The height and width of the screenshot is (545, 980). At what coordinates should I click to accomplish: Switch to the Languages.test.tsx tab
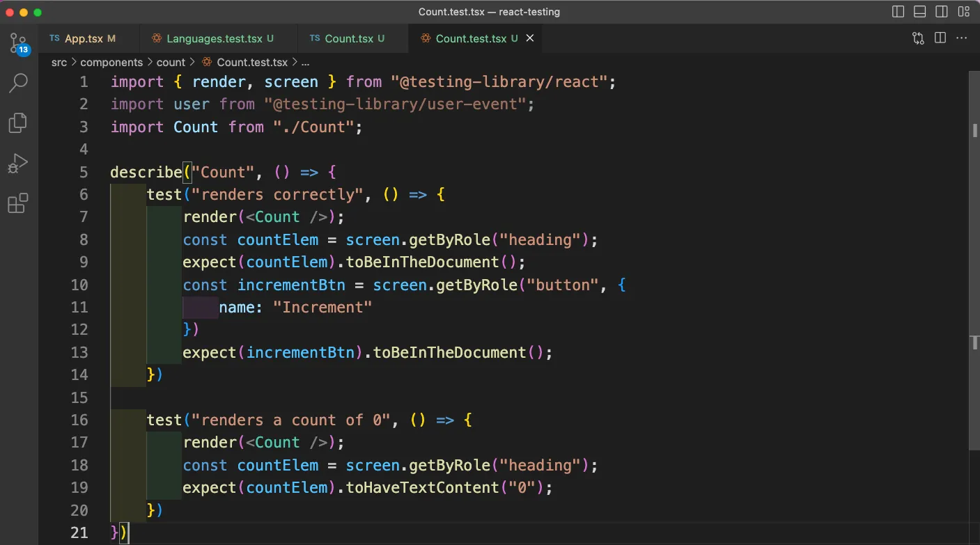point(219,38)
